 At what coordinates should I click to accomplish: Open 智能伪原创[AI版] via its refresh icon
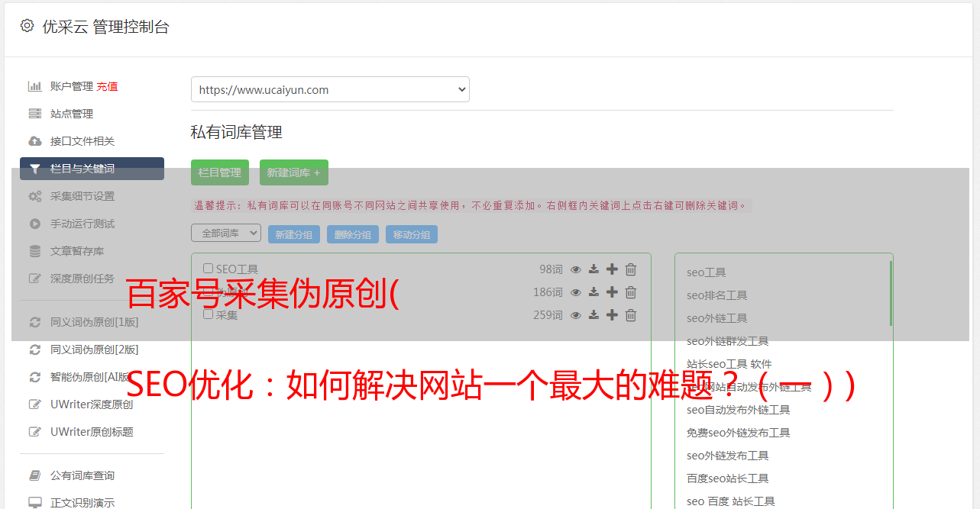point(34,377)
